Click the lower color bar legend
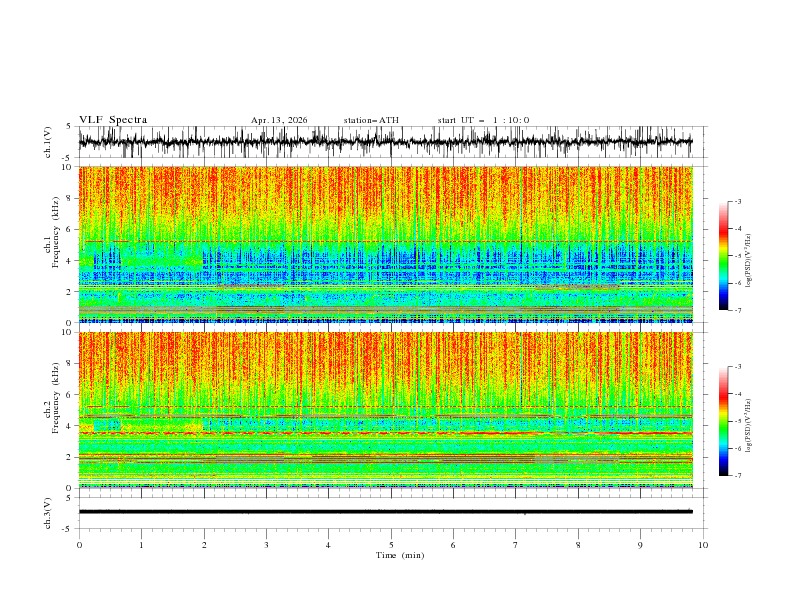Viewport: 792px width, 612px height. tap(724, 421)
